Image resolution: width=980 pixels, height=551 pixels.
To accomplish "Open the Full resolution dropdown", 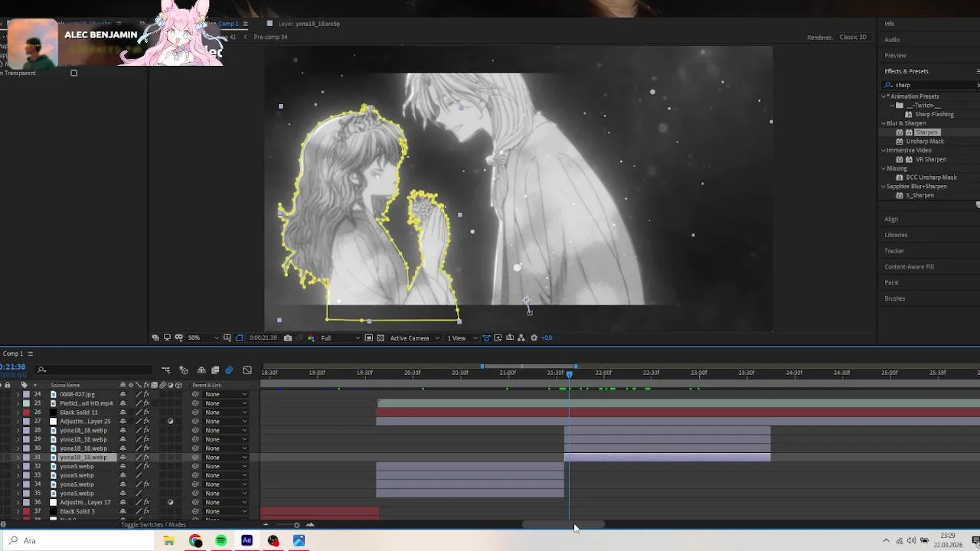I will [x=339, y=337].
